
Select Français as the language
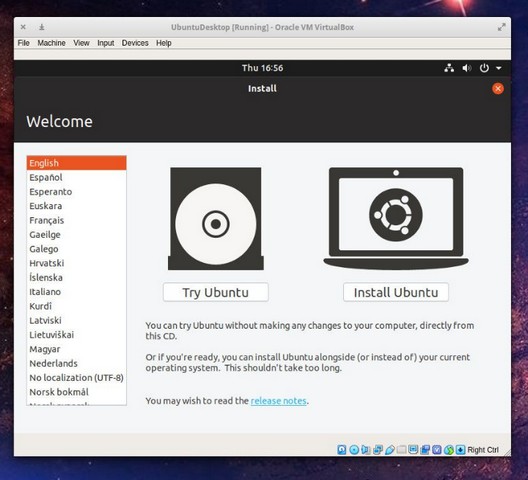click(76, 220)
